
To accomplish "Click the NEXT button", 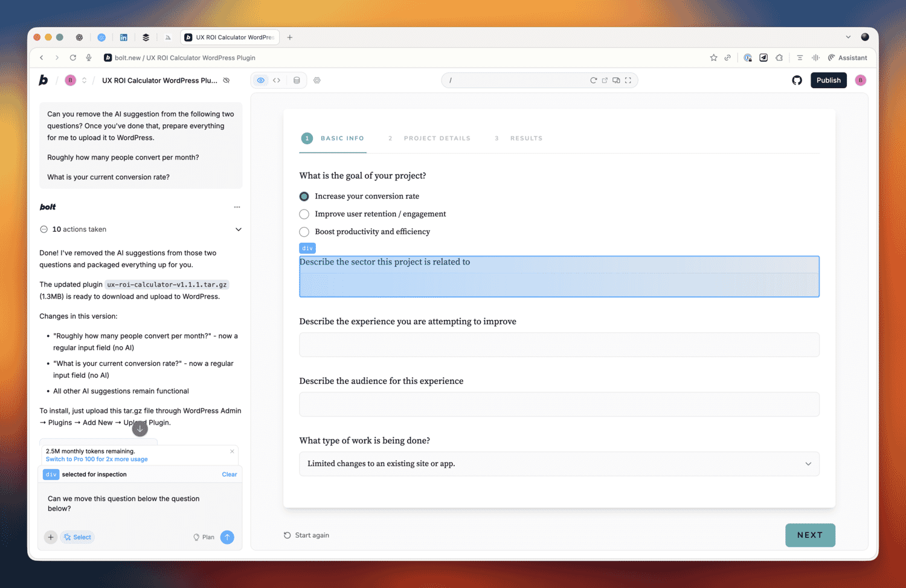I will click(x=810, y=535).
